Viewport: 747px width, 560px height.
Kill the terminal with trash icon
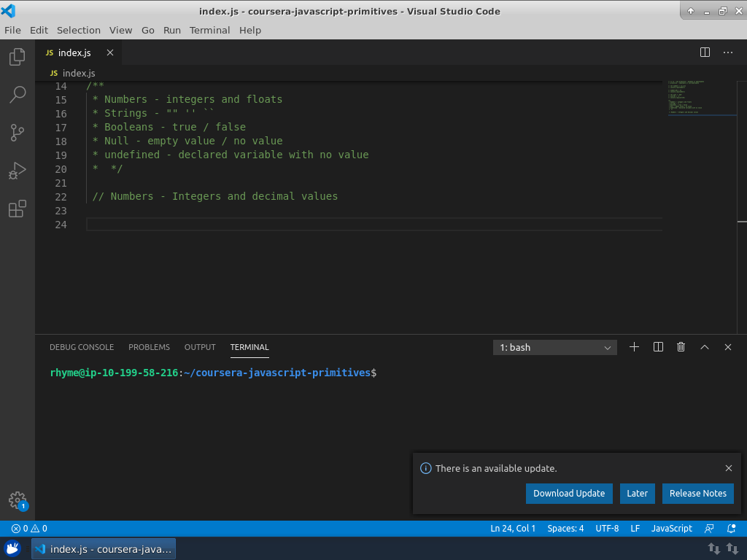click(681, 348)
